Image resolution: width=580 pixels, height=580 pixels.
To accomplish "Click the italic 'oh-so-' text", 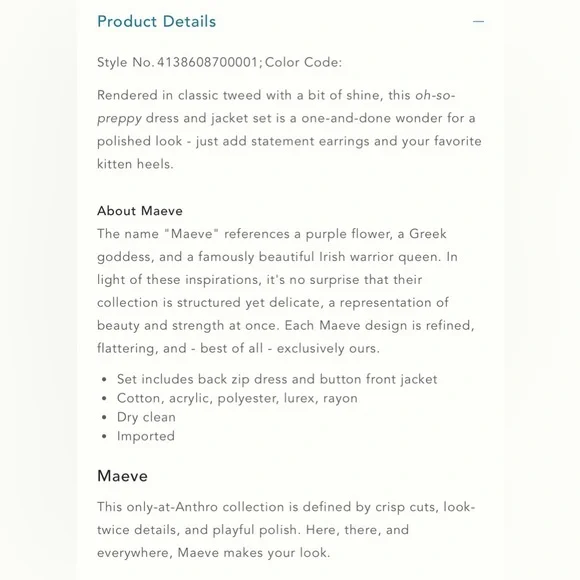I will (435, 95).
